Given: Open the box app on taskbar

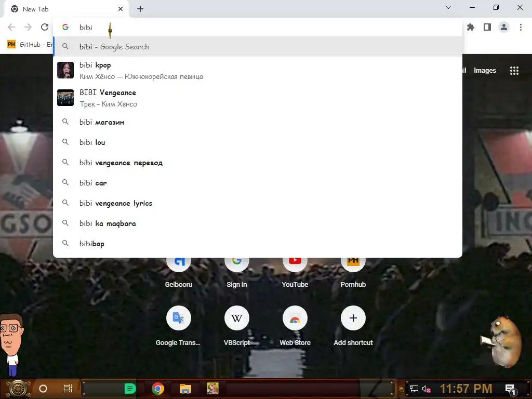Looking at the screenshot, I should [x=212, y=389].
